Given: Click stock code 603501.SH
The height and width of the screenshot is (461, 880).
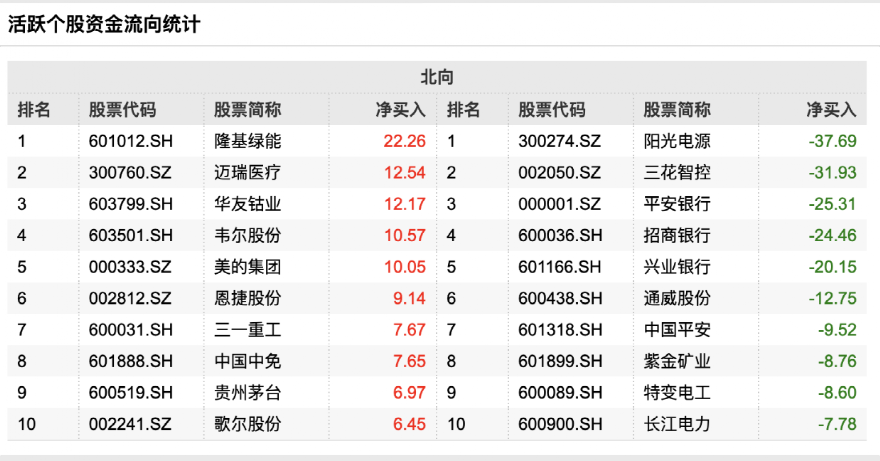Looking at the screenshot, I should click(131, 235).
